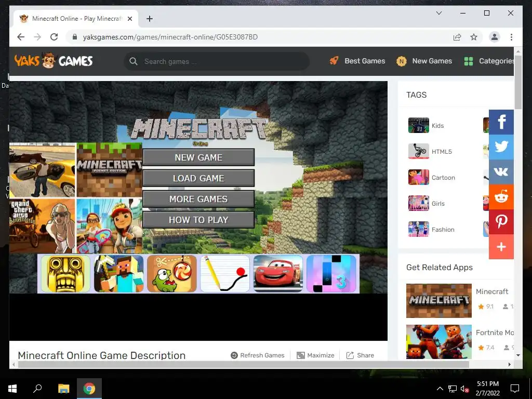532x399 pixels.
Task: Click the Minecraft related app title
Action: (492, 291)
